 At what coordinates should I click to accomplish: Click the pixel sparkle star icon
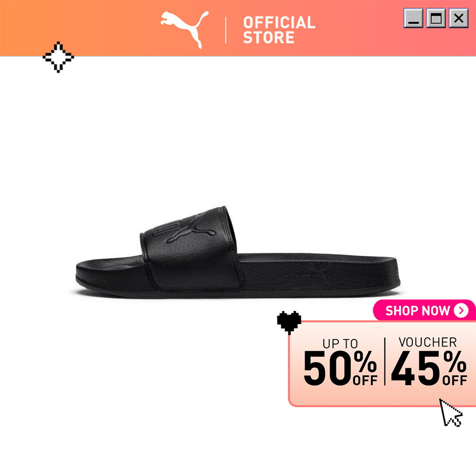(x=58, y=57)
